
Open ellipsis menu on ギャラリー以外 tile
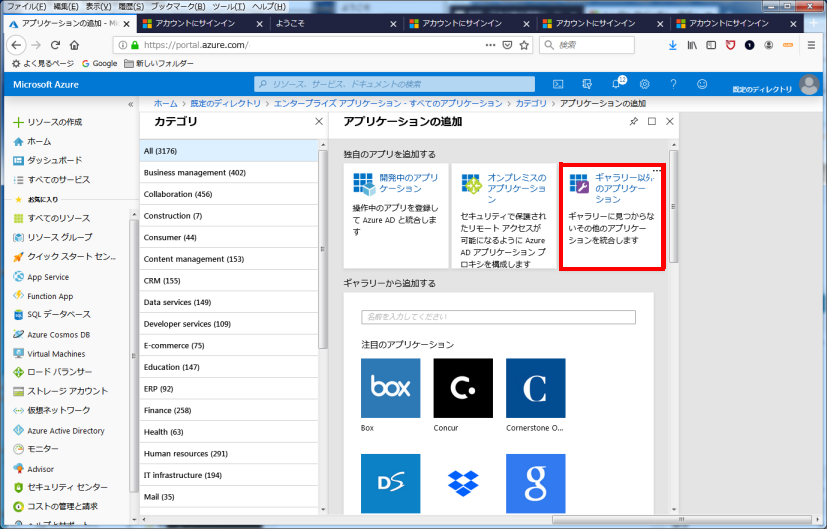tap(656, 170)
